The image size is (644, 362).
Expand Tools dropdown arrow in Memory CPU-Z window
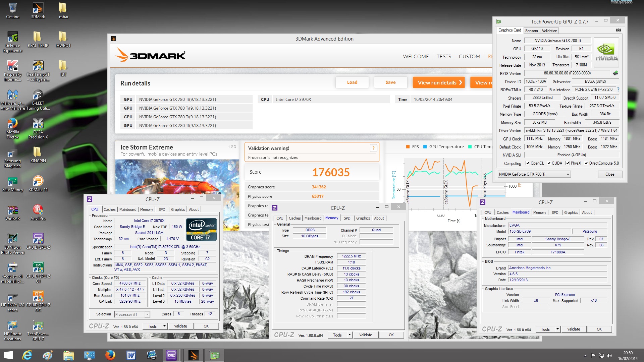click(350, 335)
